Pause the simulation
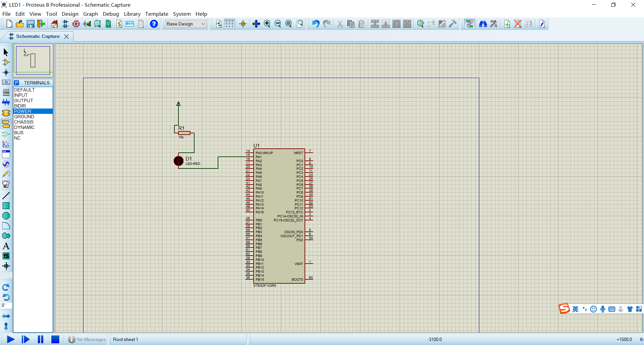644x345 pixels. (40, 339)
